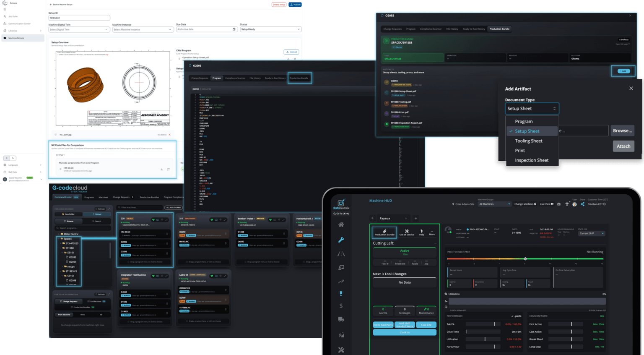Open the trophy icon in HUD sidebar
The image size is (644, 355).
(x=341, y=293)
